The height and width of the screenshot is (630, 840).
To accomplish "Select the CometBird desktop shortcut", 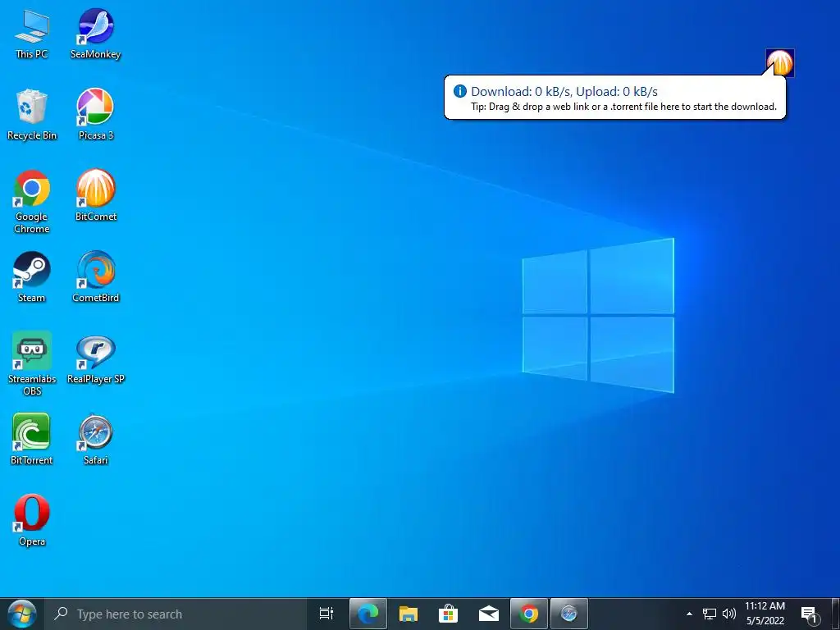I will [95, 277].
